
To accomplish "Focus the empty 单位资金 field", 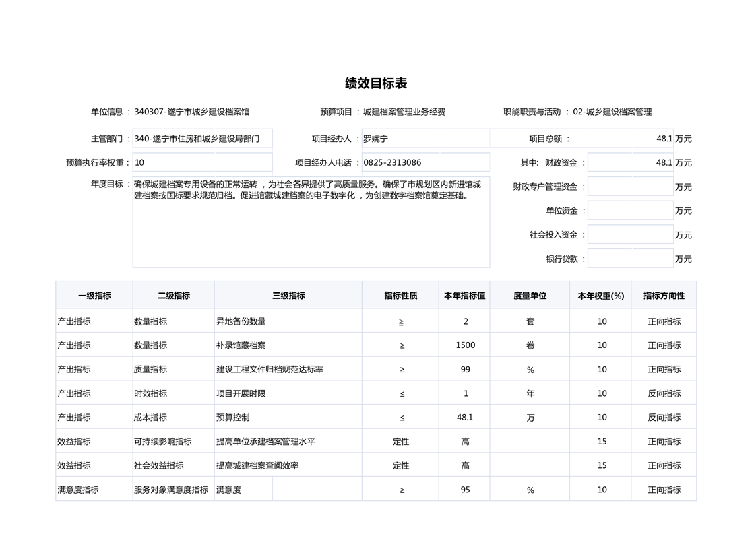I will pos(630,211).
